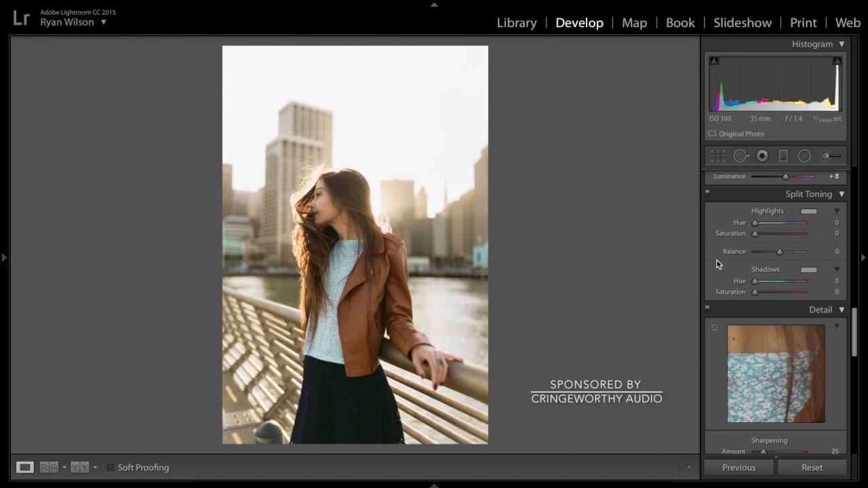Open the Shadows color swatch
This screenshot has width=868, height=488.
[x=808, y=270]
